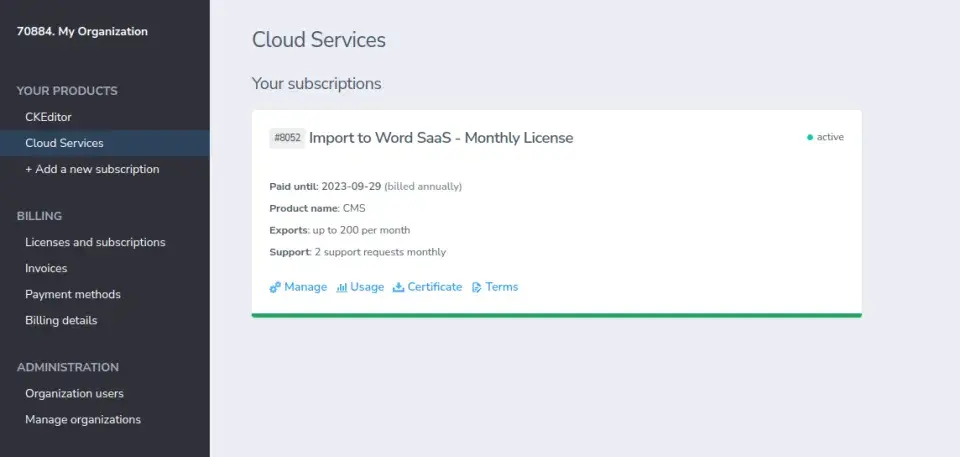Click '2 support requests monthly' text
The image size is (960, 457).
click(x=380, y=252)
